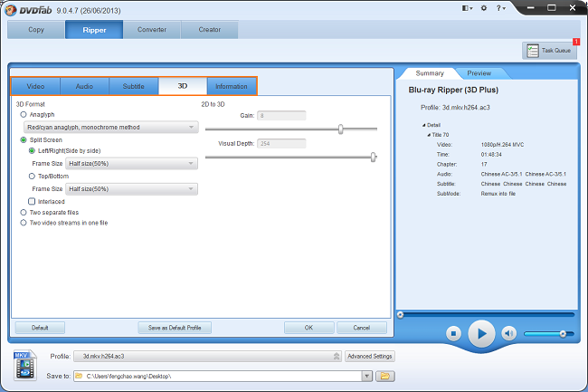588x392 pixels.
Task: Open the Audio settings tab
Action: [84, 86]
